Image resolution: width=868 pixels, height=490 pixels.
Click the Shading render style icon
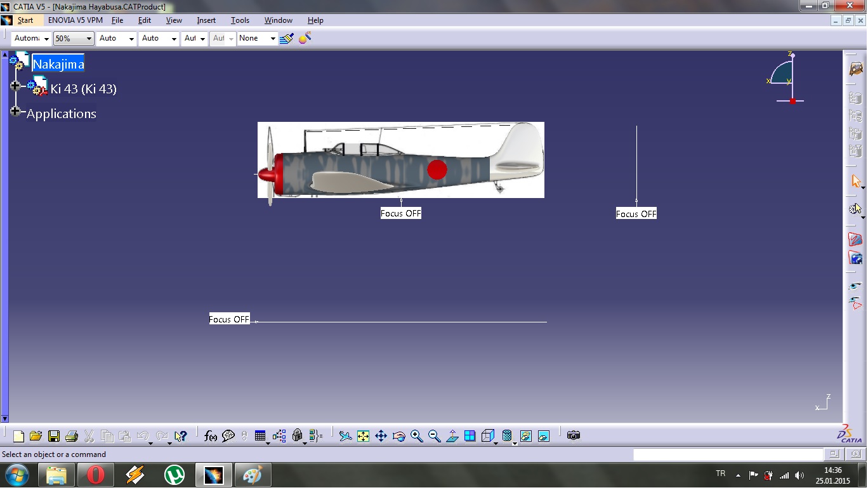click(507, 436)
